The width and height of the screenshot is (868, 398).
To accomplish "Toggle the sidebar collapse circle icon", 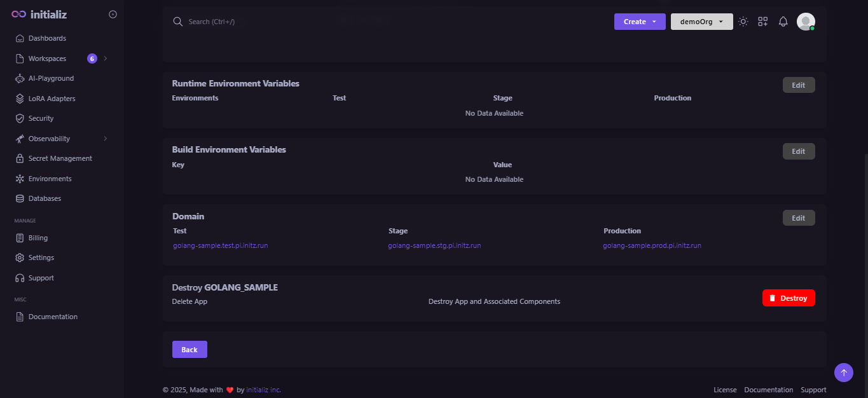I will [113, 14].
